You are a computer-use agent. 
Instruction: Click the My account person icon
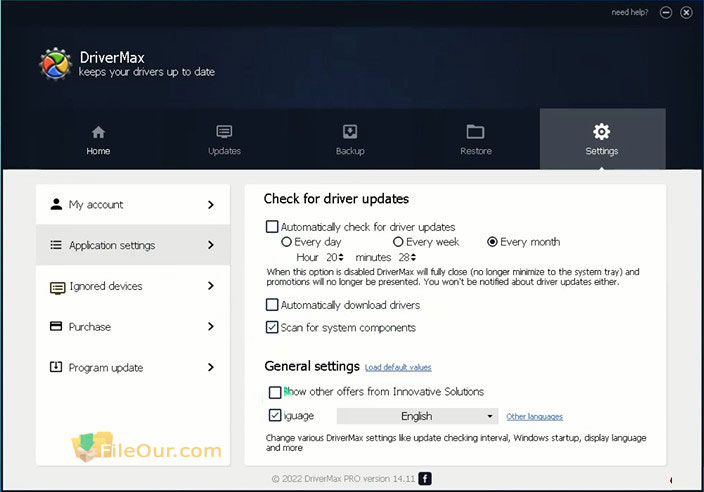click(x=56, y=204)
